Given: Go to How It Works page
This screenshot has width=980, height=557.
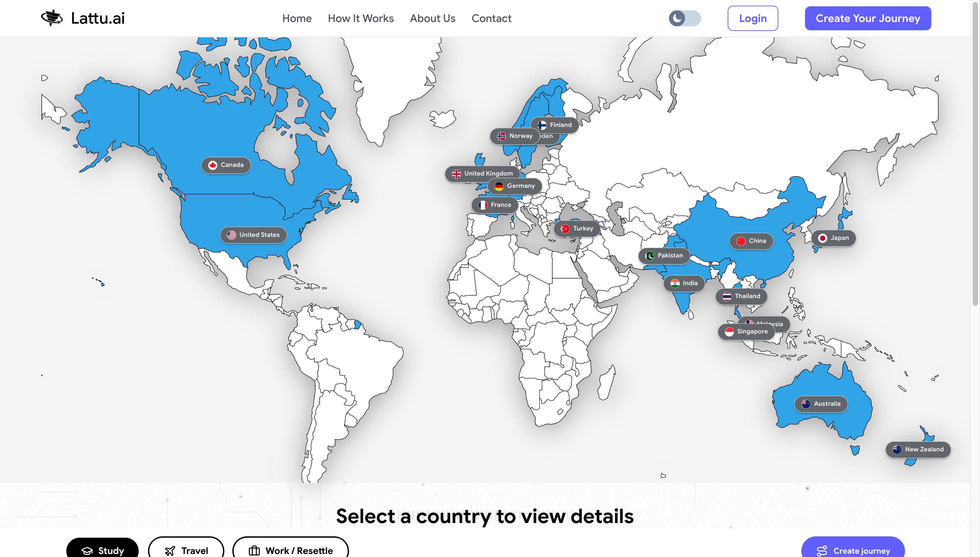Looking at the screenshot, I should (360, 18).
